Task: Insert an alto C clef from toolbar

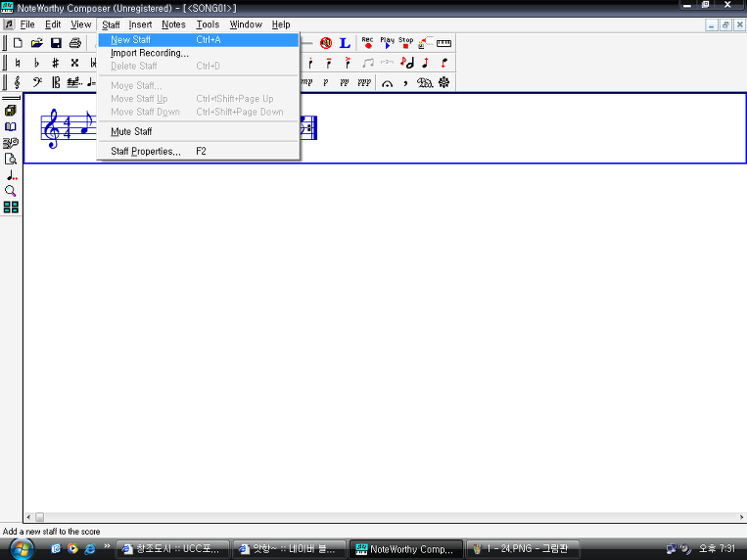Action: (56, 82)
